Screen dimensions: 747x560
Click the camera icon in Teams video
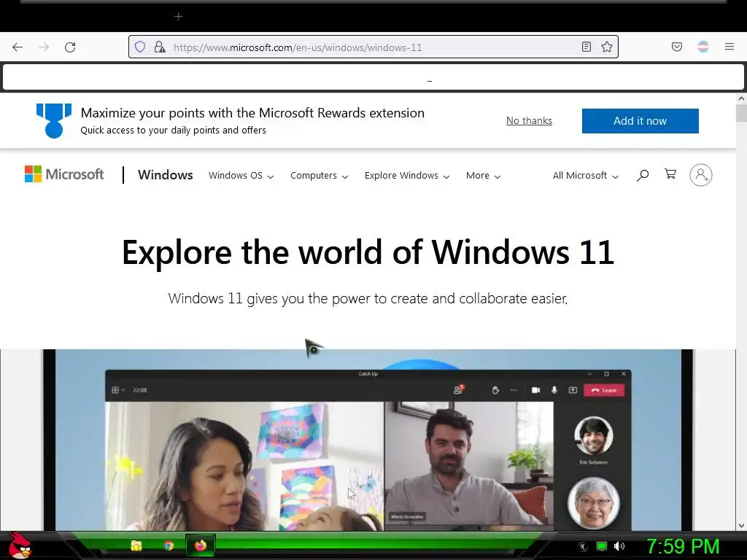[535, 390]
